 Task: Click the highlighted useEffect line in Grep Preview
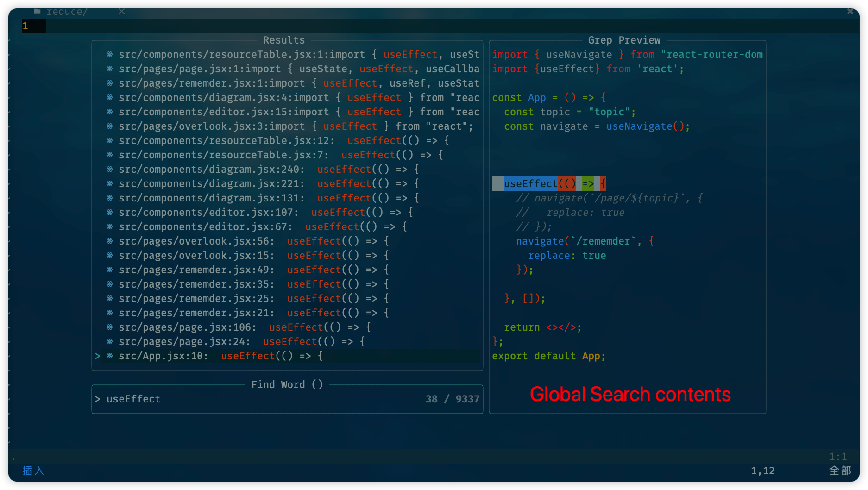(549, 183)
